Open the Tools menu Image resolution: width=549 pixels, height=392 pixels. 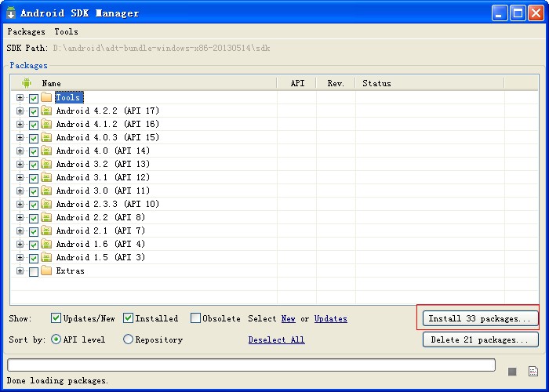(66, 32)
